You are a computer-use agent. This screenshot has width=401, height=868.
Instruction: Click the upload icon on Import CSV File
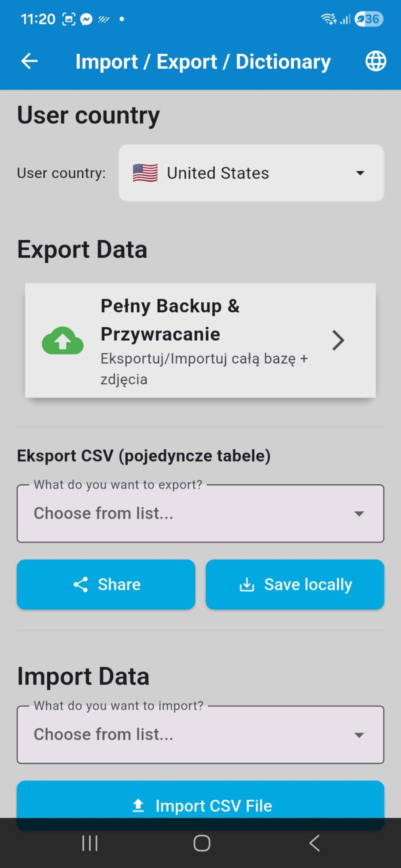tap(139, 806)
